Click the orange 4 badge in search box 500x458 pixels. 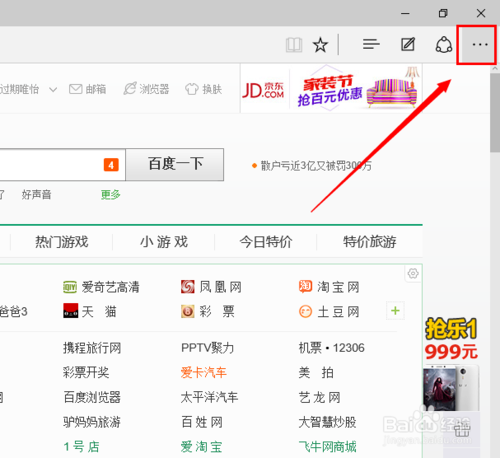[x=111, y=165]
